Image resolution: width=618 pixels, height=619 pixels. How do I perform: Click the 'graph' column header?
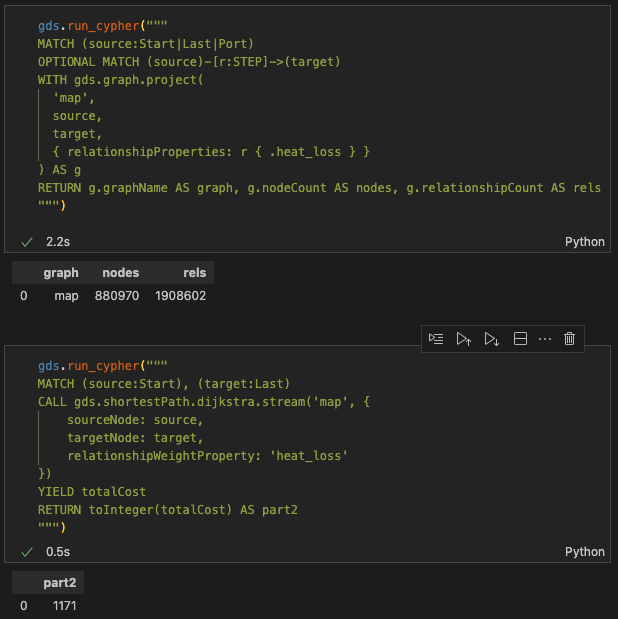tap(61, 273)
